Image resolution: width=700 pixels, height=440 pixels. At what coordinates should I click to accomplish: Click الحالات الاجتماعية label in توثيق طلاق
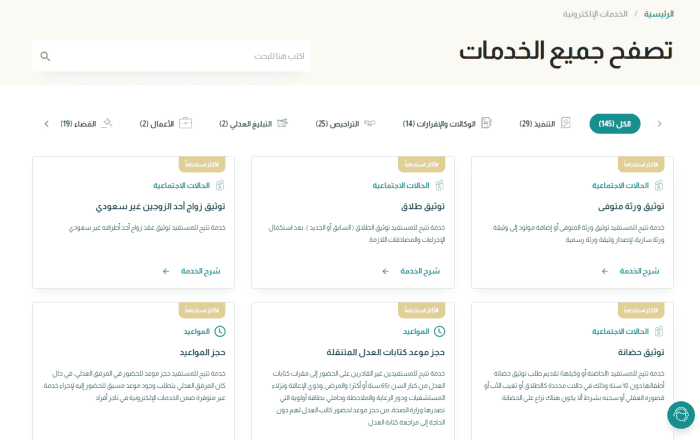click(x=401, y=185)
